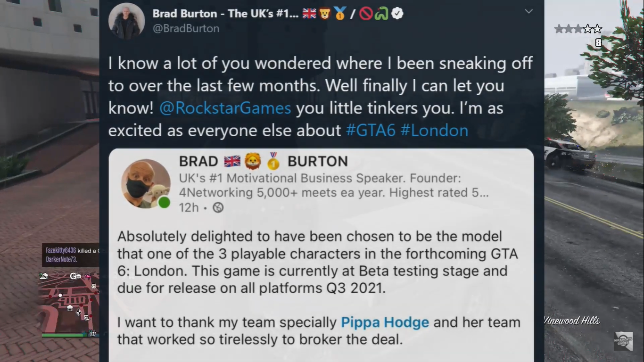Image resolution: width=644 pixels, height=362 pixels.
Task: Click Brad Burton's tweet profile avatar
Action: click(126, 21)
